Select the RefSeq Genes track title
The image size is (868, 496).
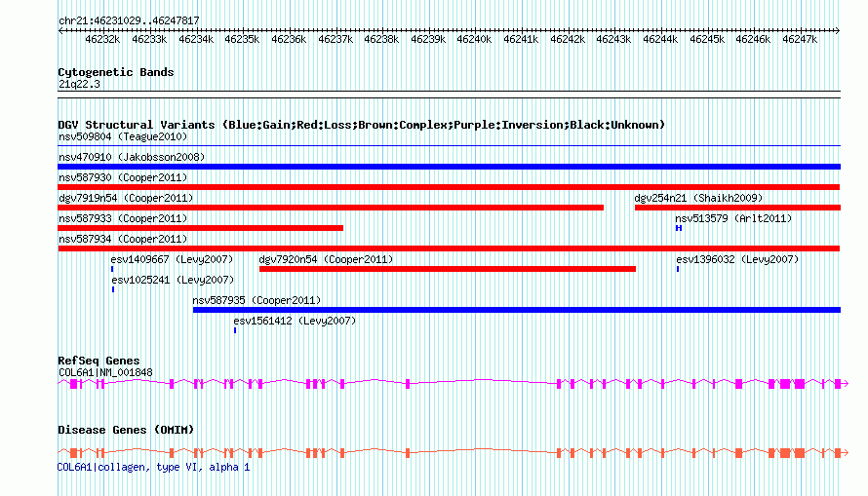(99, 361)
